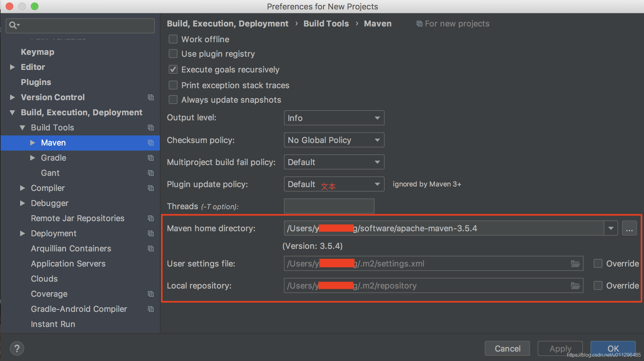Click the project-level icon next to Arquillian Containers

coord(151,249)
